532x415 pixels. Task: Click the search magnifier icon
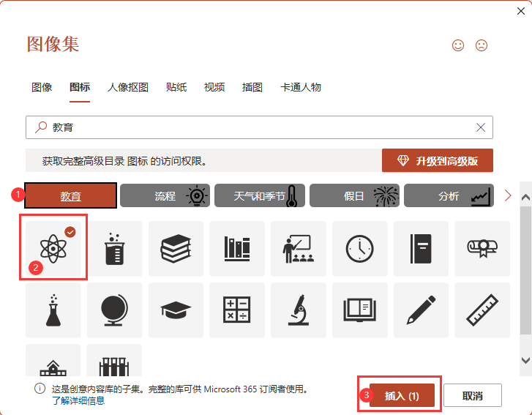(x=41, y=127)
